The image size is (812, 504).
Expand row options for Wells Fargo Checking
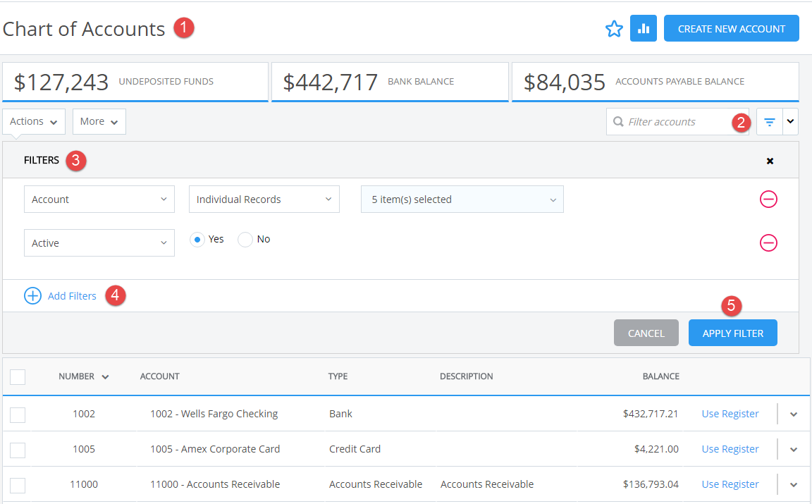(794, 414)
